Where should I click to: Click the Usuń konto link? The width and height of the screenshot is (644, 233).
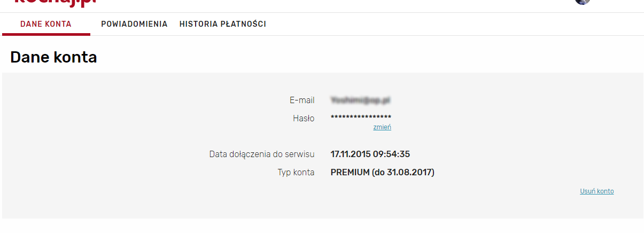click(x=597, y=191)
